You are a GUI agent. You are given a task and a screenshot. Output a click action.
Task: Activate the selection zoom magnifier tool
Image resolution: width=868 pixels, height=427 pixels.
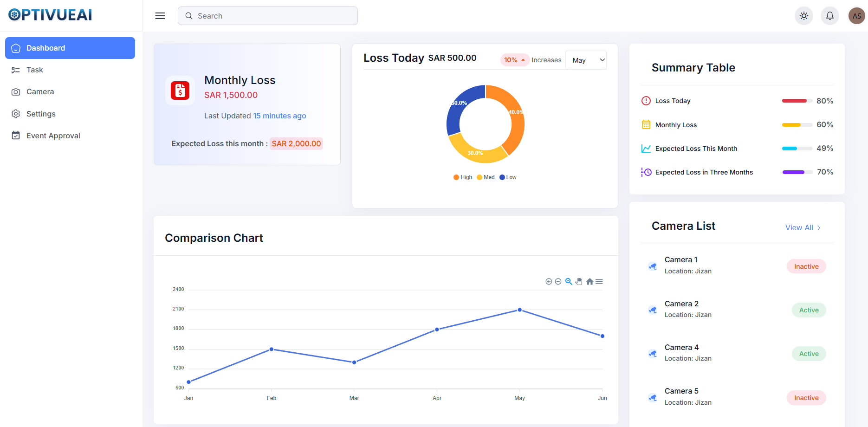[x=569, y=282]
